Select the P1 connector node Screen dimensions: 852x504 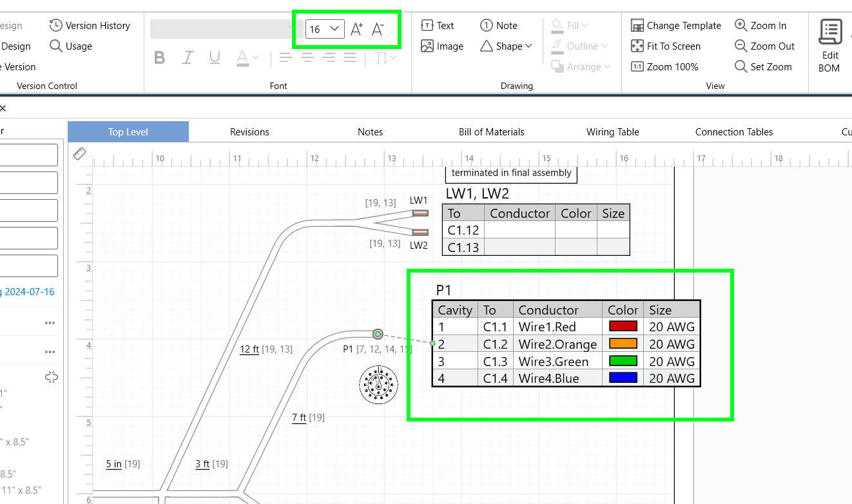point(378,334)
